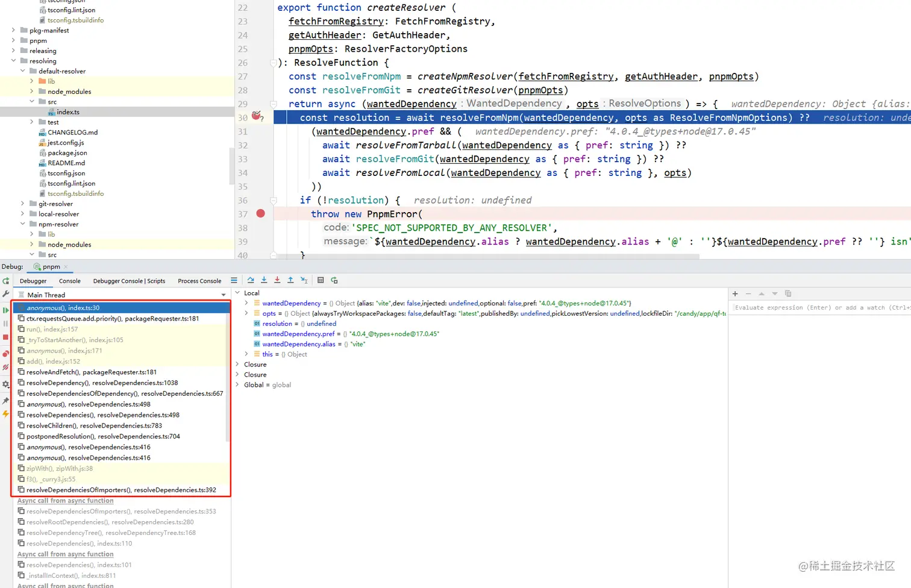
Task: Toggle conditional breakpoint on line 30
Action: tap(257, 116)
